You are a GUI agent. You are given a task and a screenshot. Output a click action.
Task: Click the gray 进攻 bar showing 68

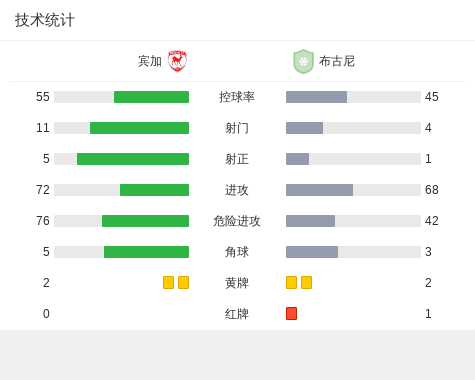click(x=319, y=190)
